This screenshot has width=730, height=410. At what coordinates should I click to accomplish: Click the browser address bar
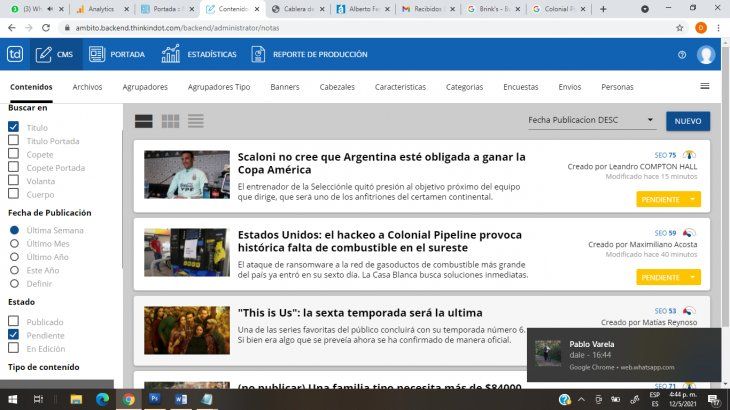368,28
